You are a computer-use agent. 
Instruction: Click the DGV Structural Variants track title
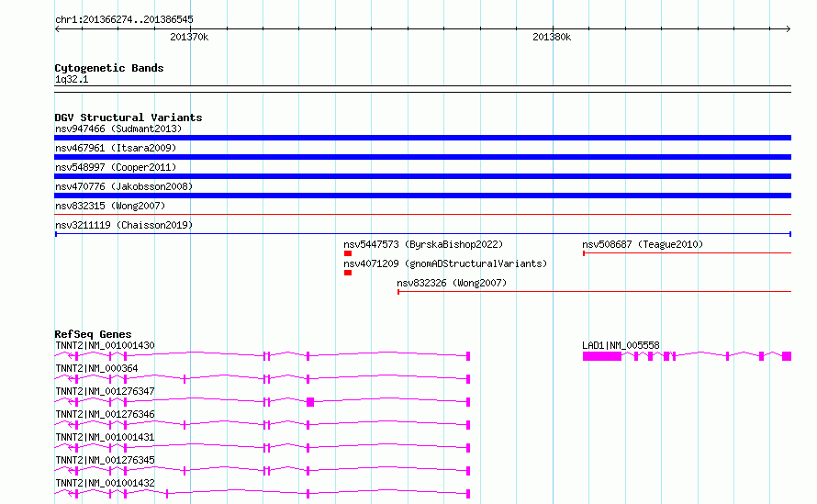(129, 118)
